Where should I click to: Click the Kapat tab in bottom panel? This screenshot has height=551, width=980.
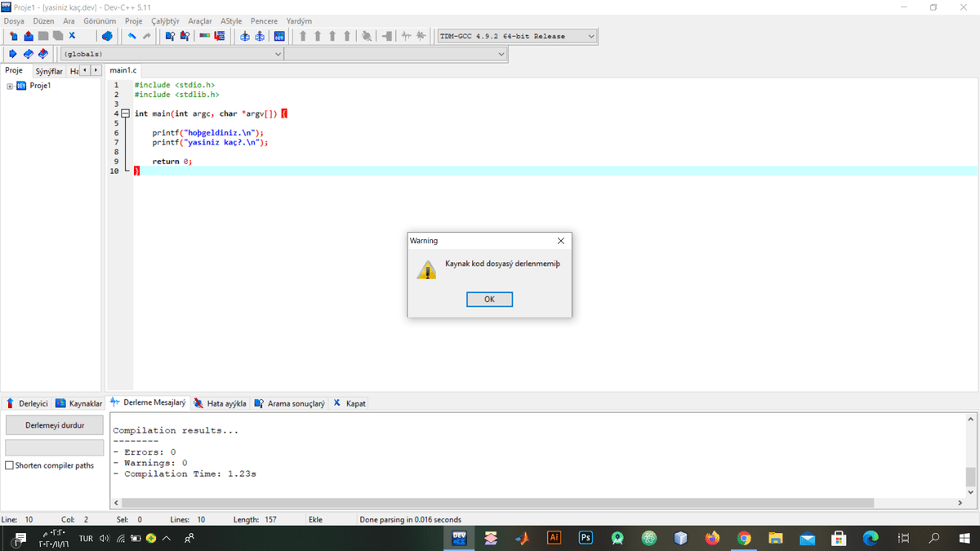(x=350, y=403)
